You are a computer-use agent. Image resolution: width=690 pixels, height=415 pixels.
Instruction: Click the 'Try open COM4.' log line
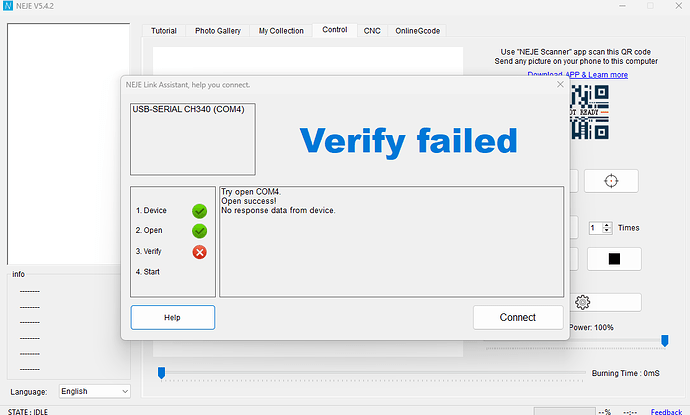point(251,192)
